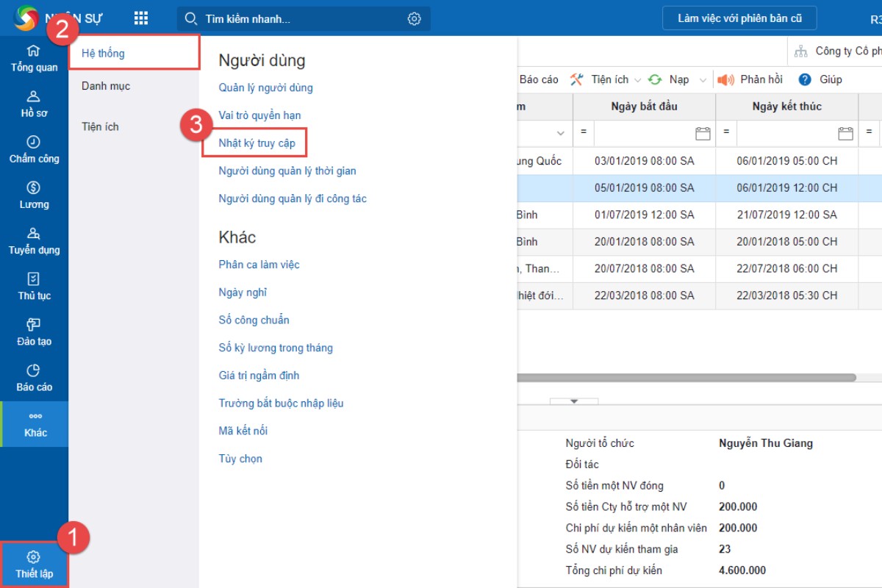Image resolution: width=882 pixels, height=588 pixels.
Task: Select row starting 05/01/2019 08:00 SA
Action: coord(700,188)
